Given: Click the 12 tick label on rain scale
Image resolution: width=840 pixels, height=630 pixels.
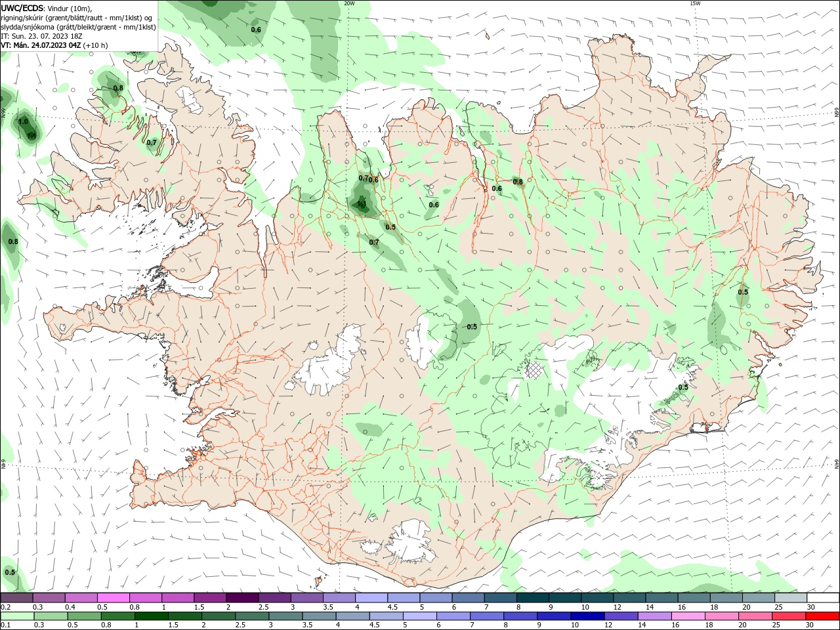Looking at the screenshot, I should coord(608,625).
